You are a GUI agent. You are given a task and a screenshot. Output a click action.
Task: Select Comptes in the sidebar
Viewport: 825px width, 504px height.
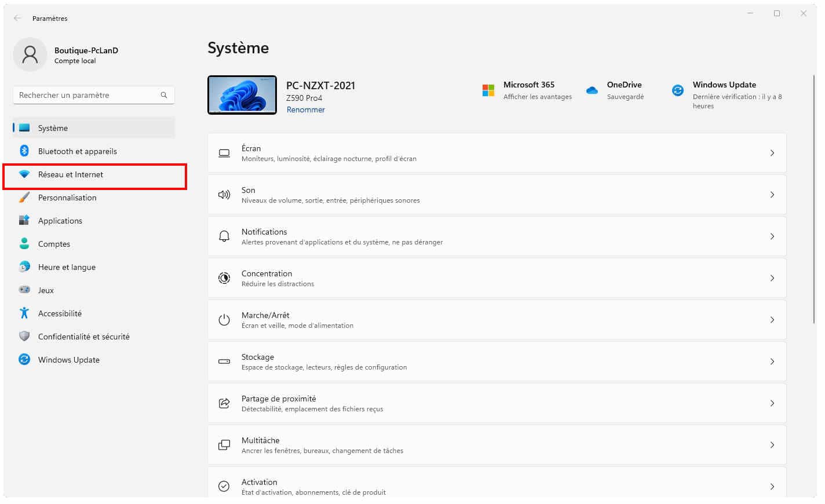pyautogui.click(x=54, y=244)
